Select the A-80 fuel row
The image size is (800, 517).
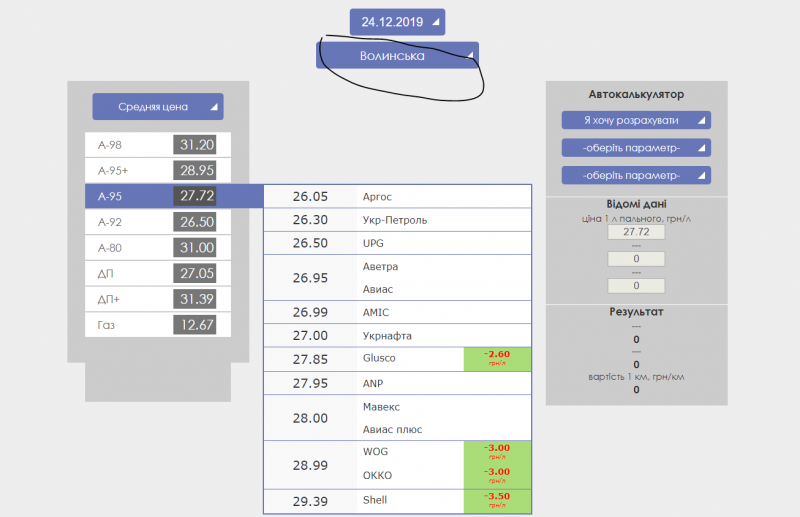pos(157,248)
